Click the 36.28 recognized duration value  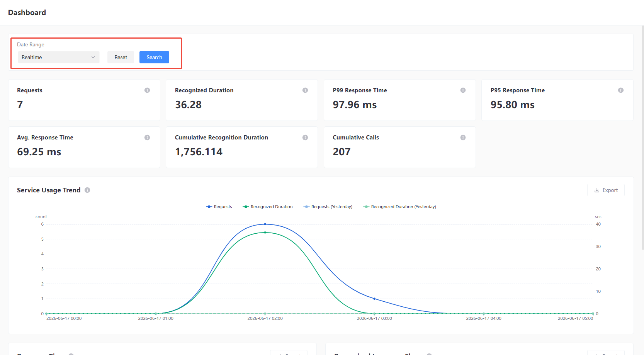click(x=188, y=105)
